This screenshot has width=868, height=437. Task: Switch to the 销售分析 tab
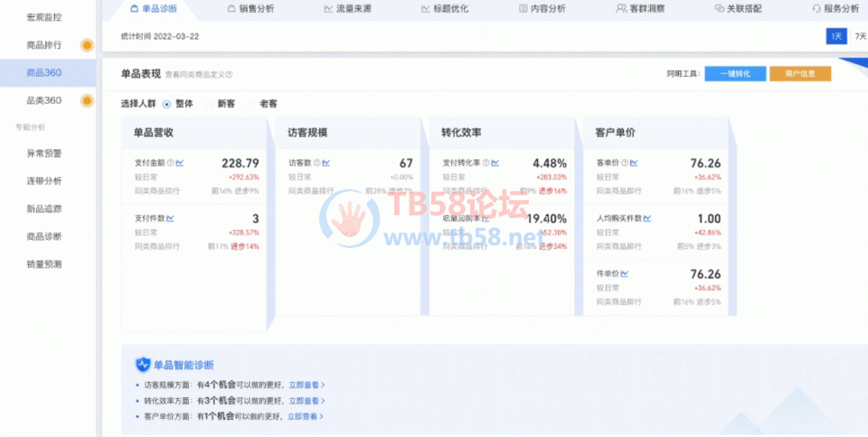250,8
